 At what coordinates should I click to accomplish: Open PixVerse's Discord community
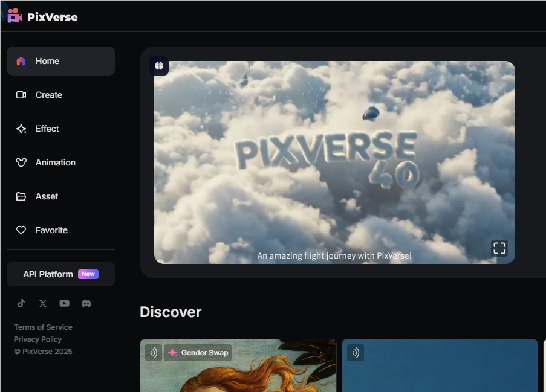pos(86,303)
